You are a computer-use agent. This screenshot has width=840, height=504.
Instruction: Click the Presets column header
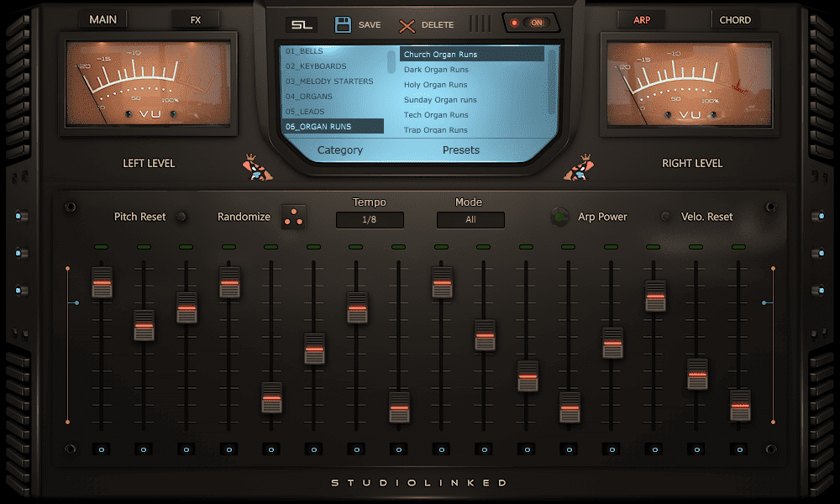coord(460,150)
